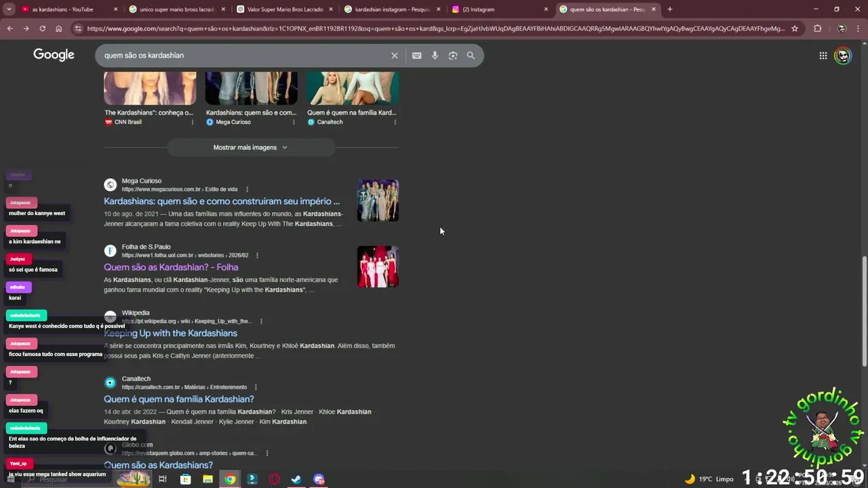Open the Canaltech site favicon in results
The height and width of the screenshot is (488, 868).
point(110,383)
